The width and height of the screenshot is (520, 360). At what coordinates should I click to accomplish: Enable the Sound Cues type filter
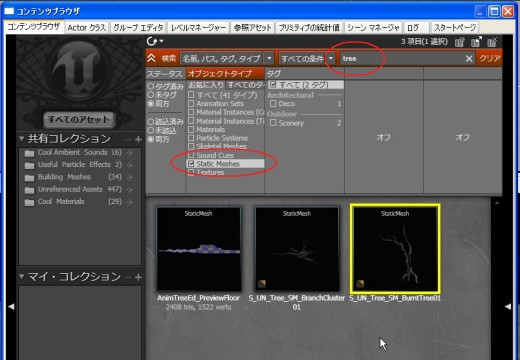[x=191, y=155]
